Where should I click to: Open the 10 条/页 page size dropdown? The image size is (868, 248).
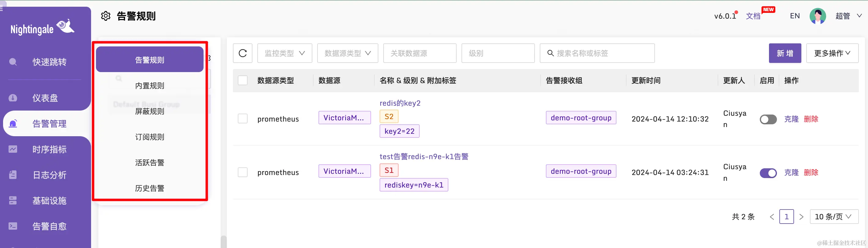click(x=834, y=217)
